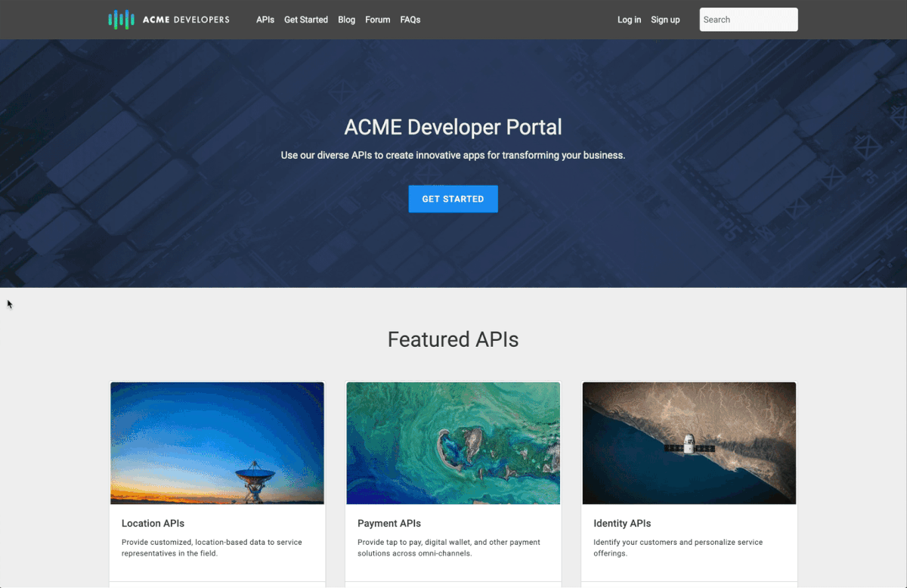Open the Location APIs satellite dish thumbnail

pos(218,443)
